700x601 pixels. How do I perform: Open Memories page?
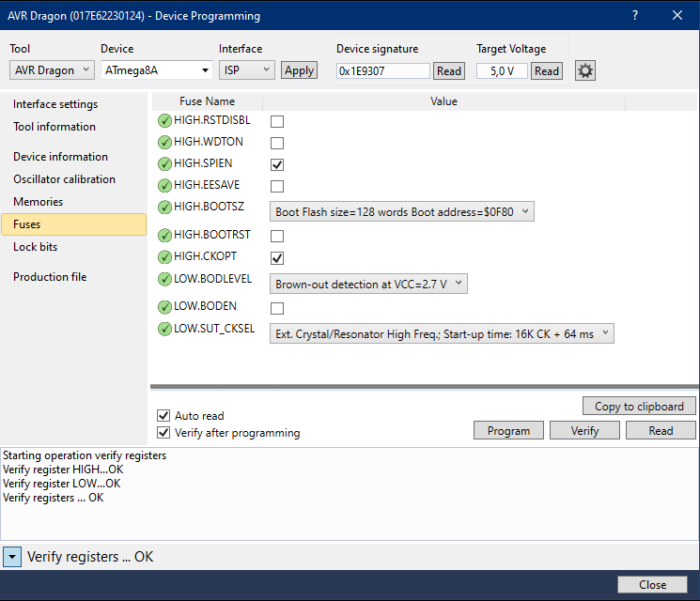pos(38,202)
